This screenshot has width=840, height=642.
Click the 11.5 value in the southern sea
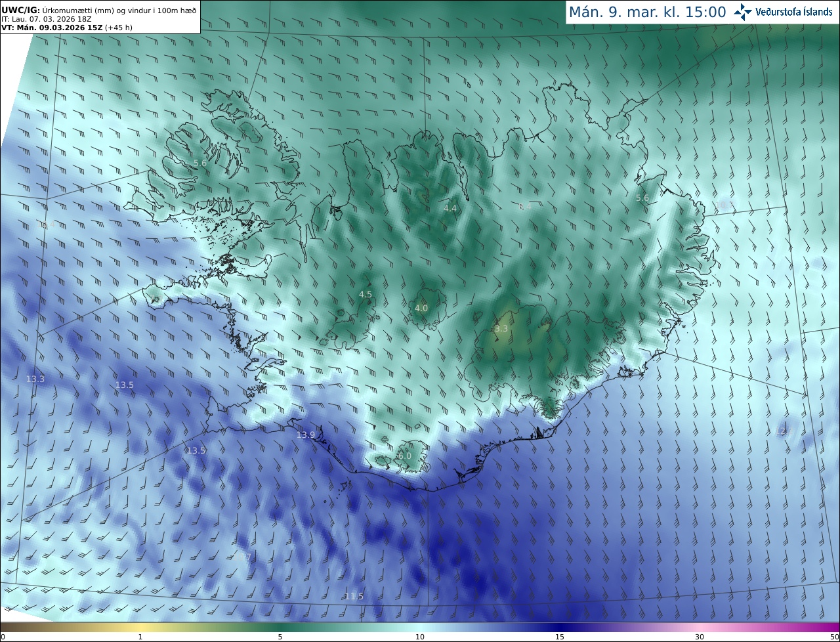click(x=354, y=596)
